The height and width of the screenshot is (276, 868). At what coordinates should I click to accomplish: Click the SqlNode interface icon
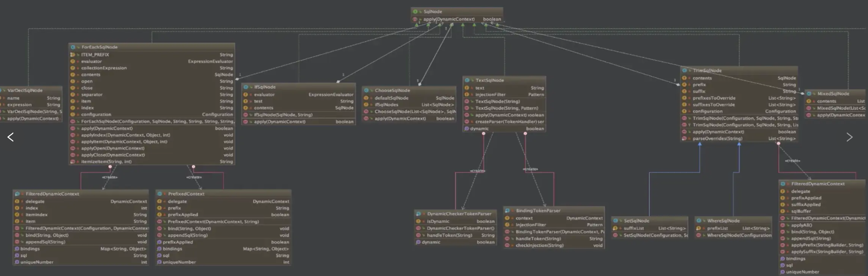(x=415, y=12)
